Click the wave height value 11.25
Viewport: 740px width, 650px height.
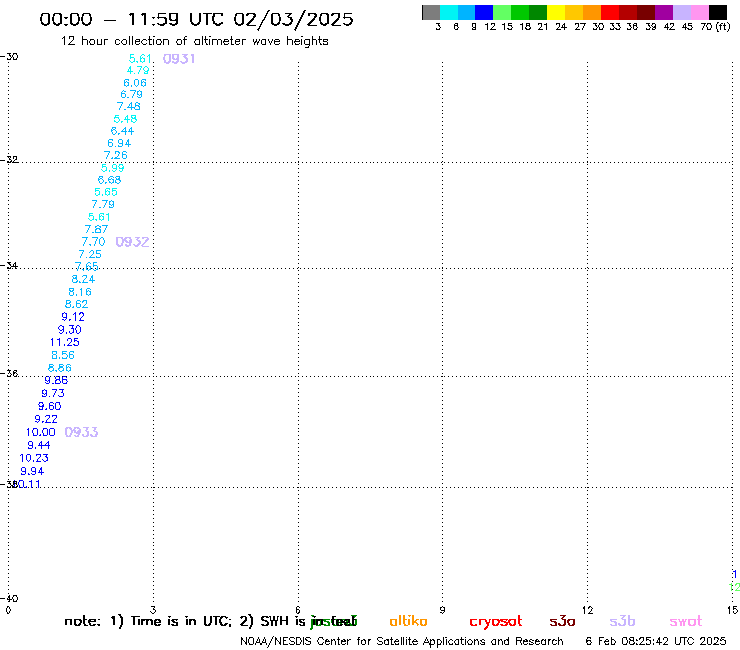click(65, 342)
